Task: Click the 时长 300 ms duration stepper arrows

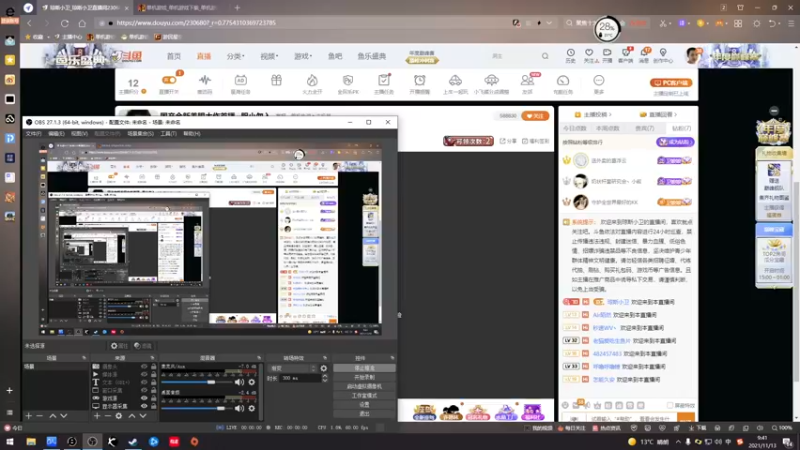Action: point(324,378)
